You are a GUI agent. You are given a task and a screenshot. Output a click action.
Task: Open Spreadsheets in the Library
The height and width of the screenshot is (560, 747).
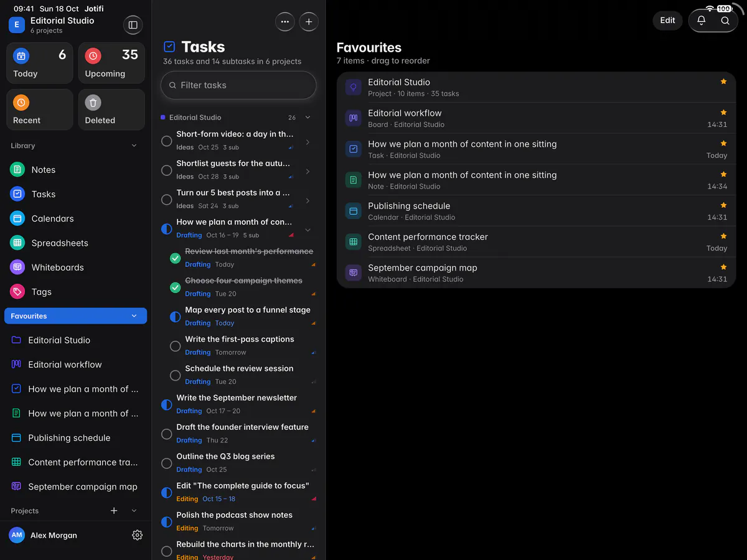76,243
